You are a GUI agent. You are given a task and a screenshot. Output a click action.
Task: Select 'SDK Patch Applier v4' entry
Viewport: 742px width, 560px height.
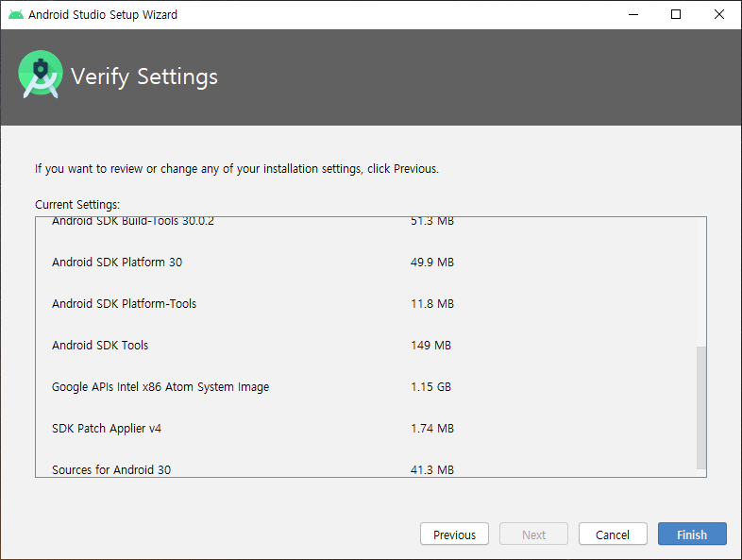(107, 429)
